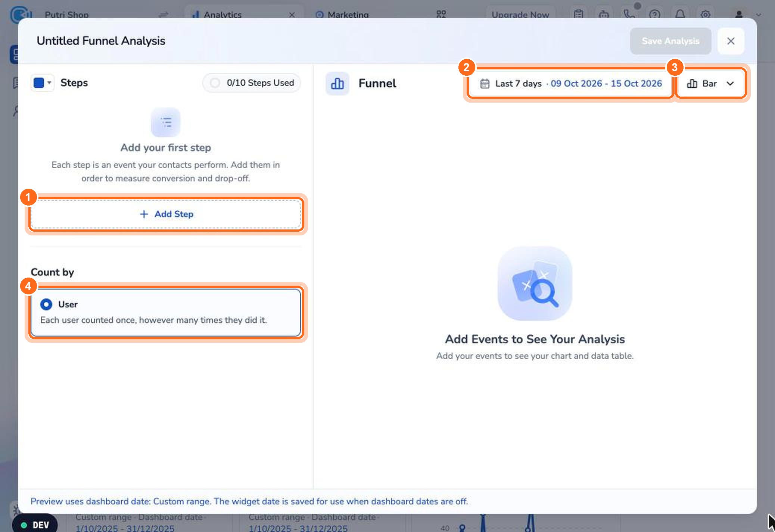The image size is (775, 532).
Task: Click the 0/10 Steps Used indicator
Action: point(252,83)
